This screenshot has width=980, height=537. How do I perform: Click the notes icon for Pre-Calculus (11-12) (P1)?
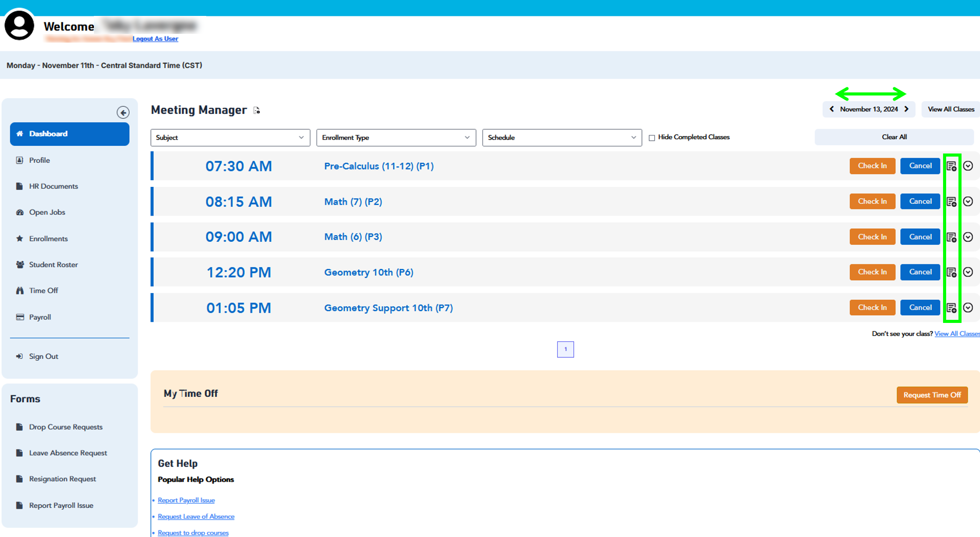click(x=951, y=166)
